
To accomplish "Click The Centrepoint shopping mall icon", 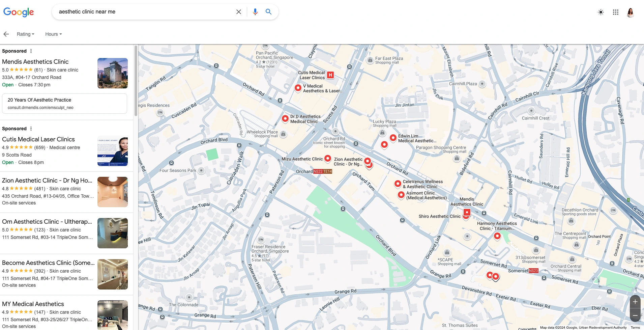I will pyautogui.click(x=577, y=244).
